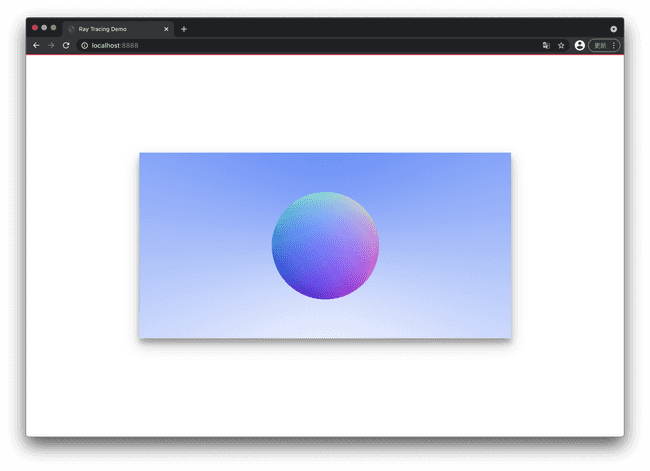Click the site information icon
This screenshot has width=650, height=471.
coord(84,45)
